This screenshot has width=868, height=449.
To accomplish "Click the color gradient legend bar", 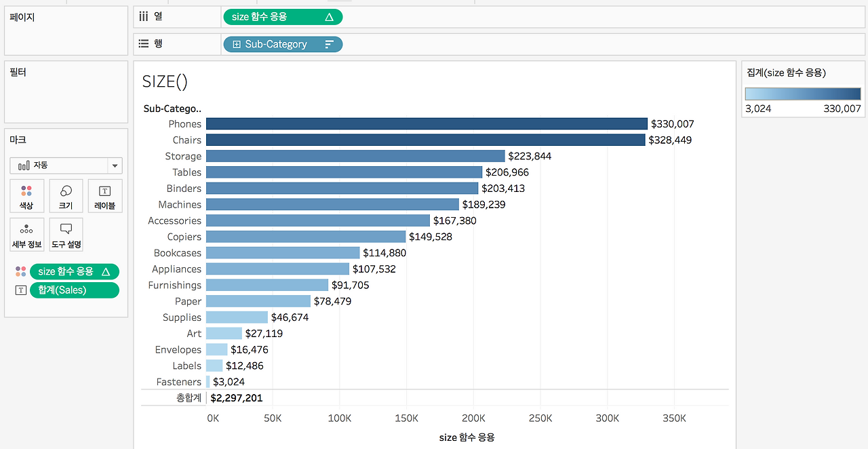I will [803, 94].
